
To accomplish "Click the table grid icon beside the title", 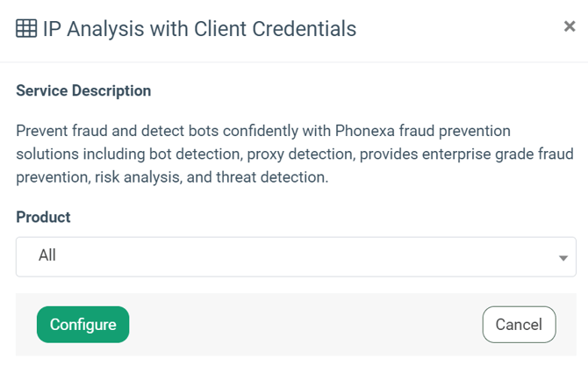I will pos(26,28).
